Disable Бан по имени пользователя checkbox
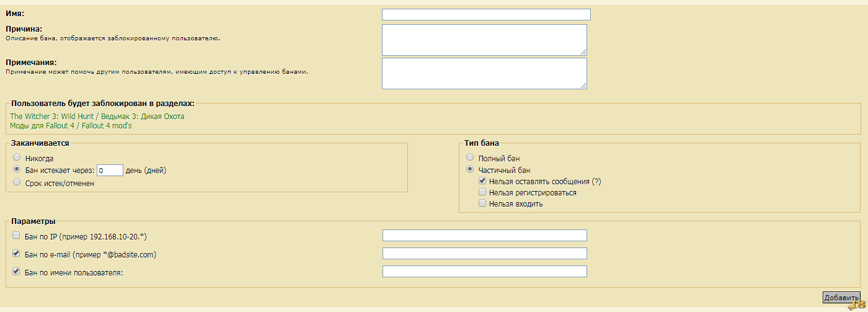Screen dimensions: 868x312 click(16, 271)
